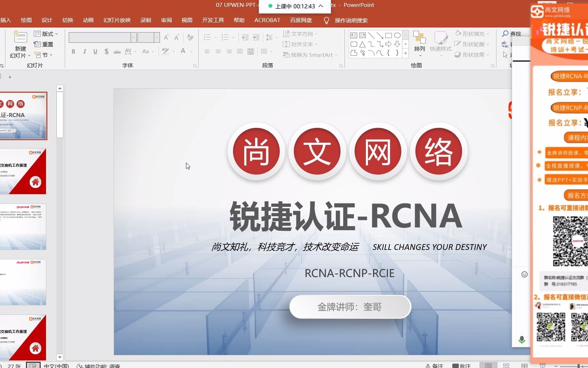The width and height of the screenshot is (588, 368).
Task: Click the Notes (备注) status bar button
Action: pos(434,365)
